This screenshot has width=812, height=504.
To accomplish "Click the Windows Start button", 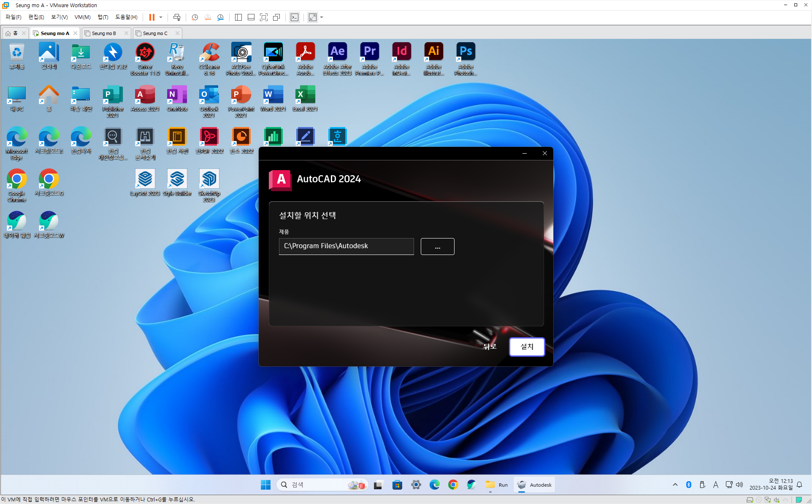I will (265, 485).
